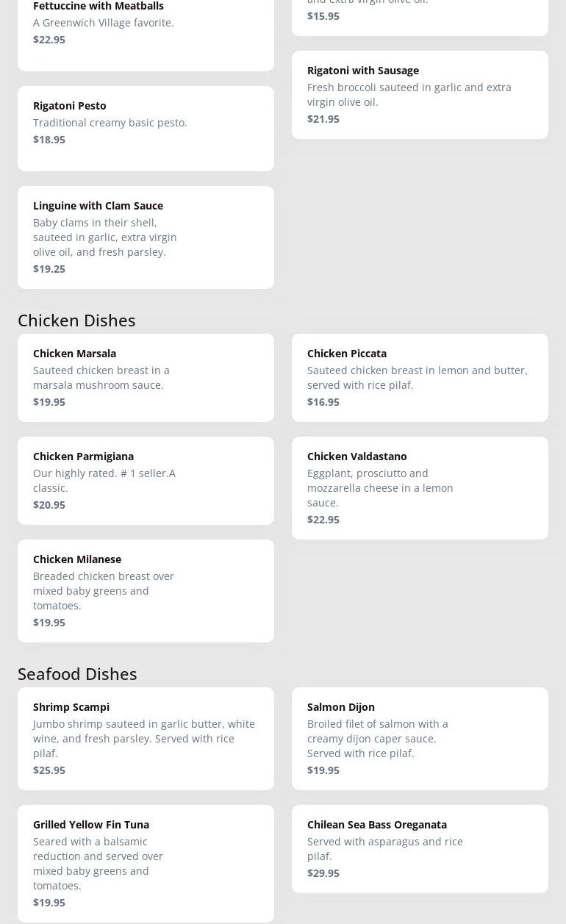Select Chicken Marsala from the menu
566x924 pixels.
146,378
